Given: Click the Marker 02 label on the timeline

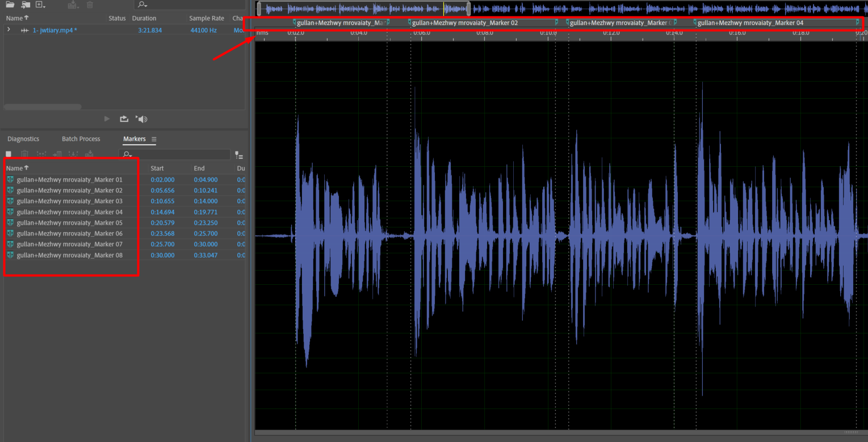Looking at the screenshot, I should pos(466,23).
